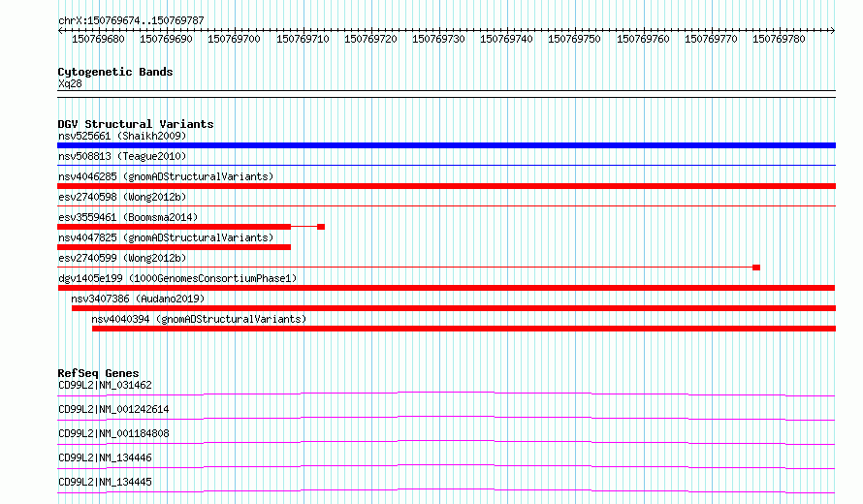Click ruler position 150769680
The image size is (863, 504).
click(x=98, y=39)
